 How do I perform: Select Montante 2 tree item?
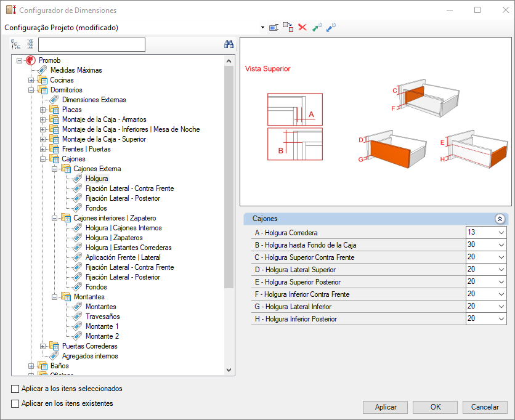point(102,336)
